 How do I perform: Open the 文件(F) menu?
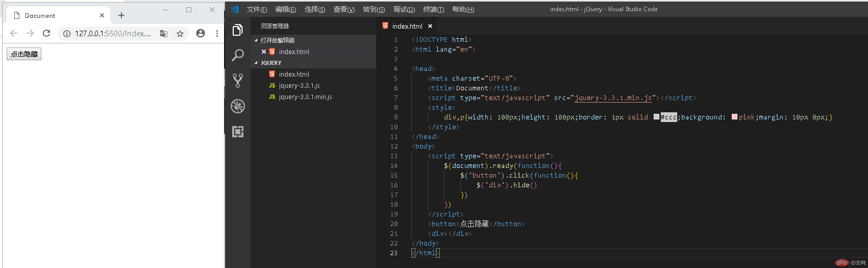[x=257, y=9]
